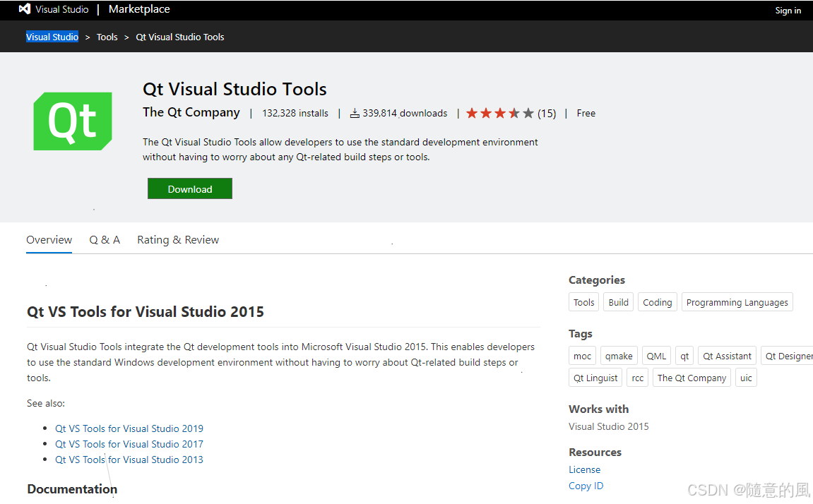This screenshot has width=813, height=504.
Task: Click the rcc tag
Action: [638, 378]
